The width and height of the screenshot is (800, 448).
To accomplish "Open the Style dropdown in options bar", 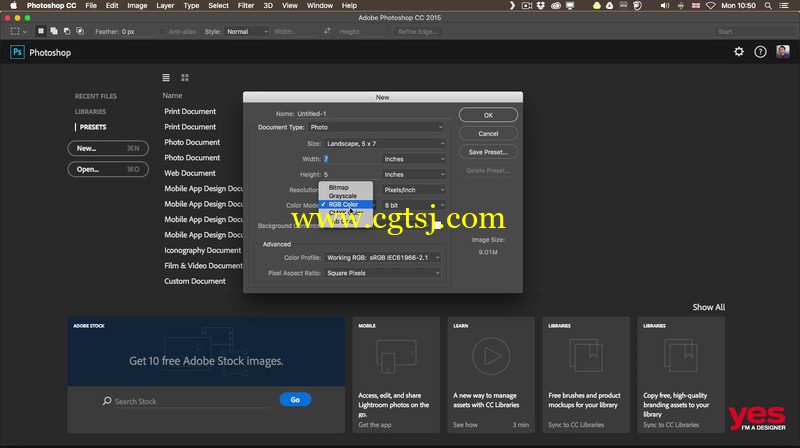I will 246,32.
